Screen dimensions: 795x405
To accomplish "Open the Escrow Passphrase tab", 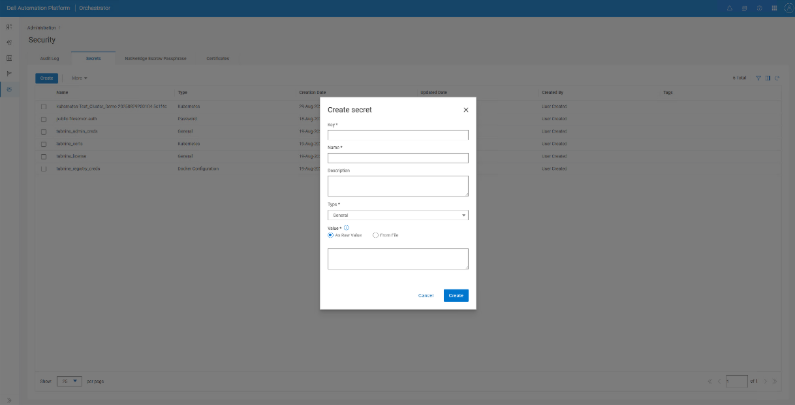I will (155, 59).
